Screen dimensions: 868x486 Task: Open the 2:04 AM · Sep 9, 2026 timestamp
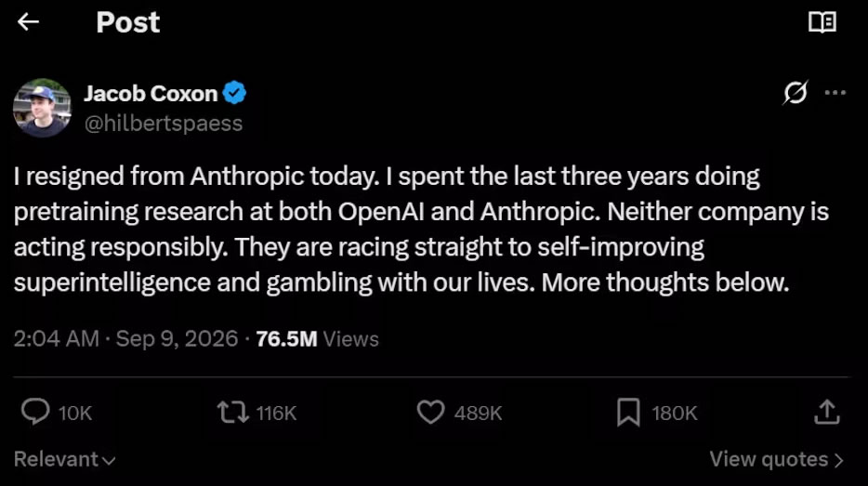[125, 339]
